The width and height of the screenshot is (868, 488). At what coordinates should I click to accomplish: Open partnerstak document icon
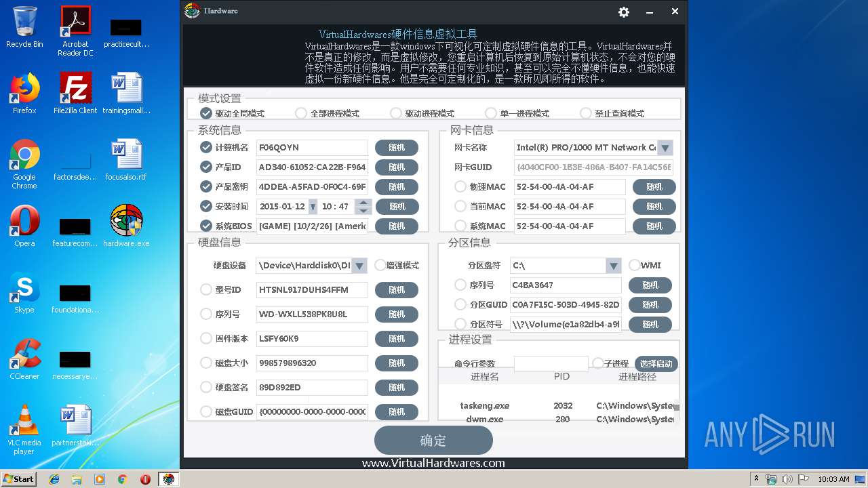point(75,425)
